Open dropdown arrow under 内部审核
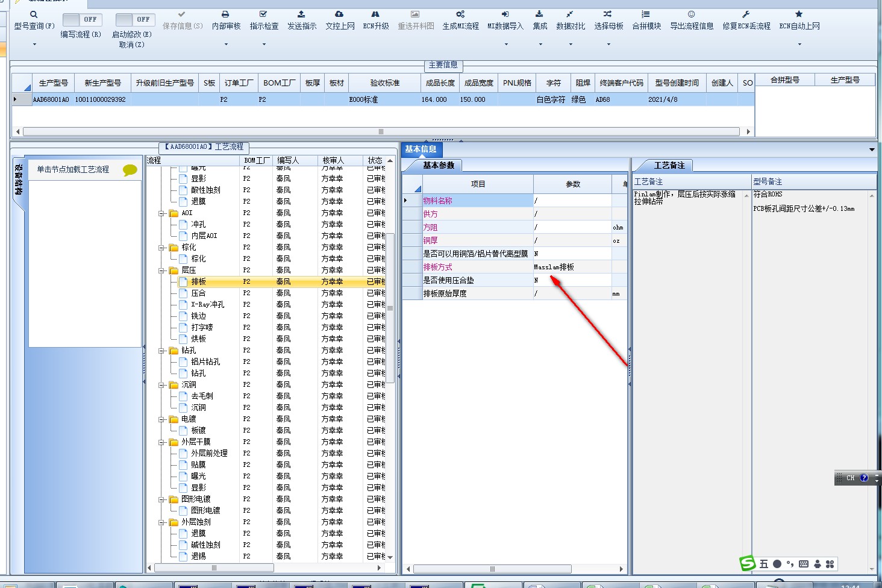Screen dimensions: 882x588 tap(226, 44)
